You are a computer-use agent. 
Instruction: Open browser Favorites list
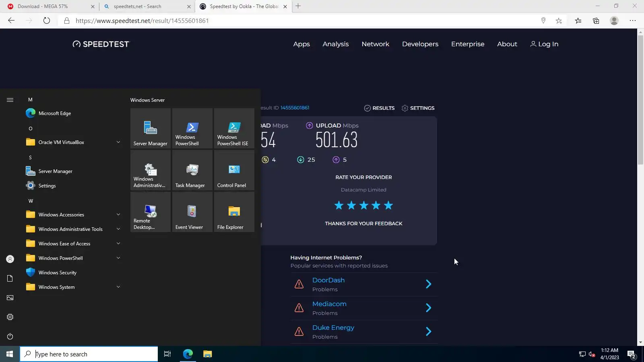click(578, 21)
